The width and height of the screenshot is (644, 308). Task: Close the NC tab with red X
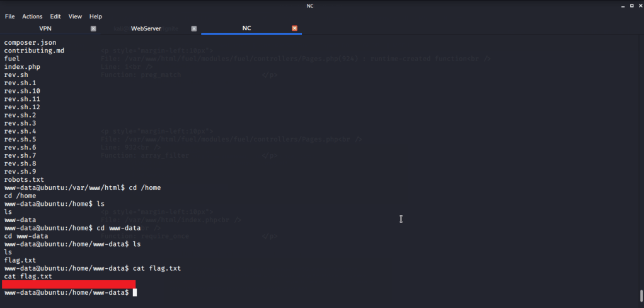click(x=294, y=28)
